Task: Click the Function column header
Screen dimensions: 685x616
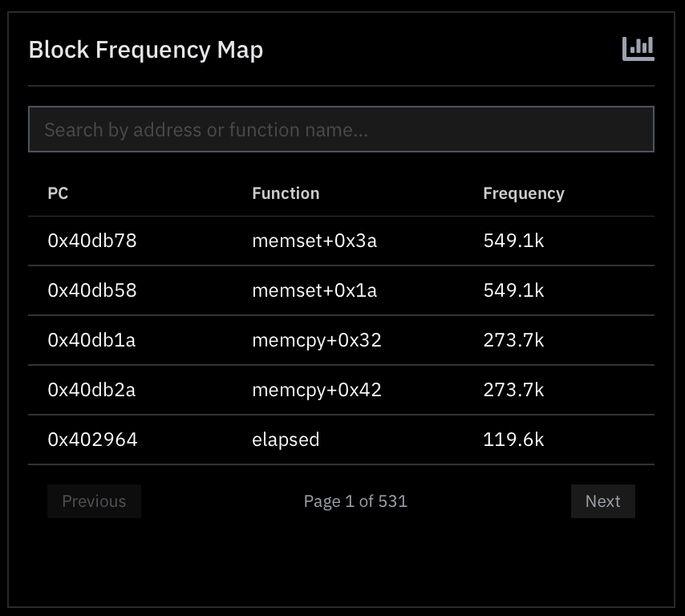Action: pyautogui.click(x=286, y=193)
